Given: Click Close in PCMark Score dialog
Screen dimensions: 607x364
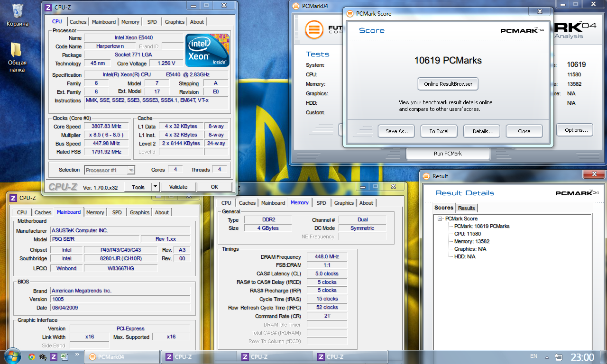Looking at the screenshot, I should coord(524,131).
